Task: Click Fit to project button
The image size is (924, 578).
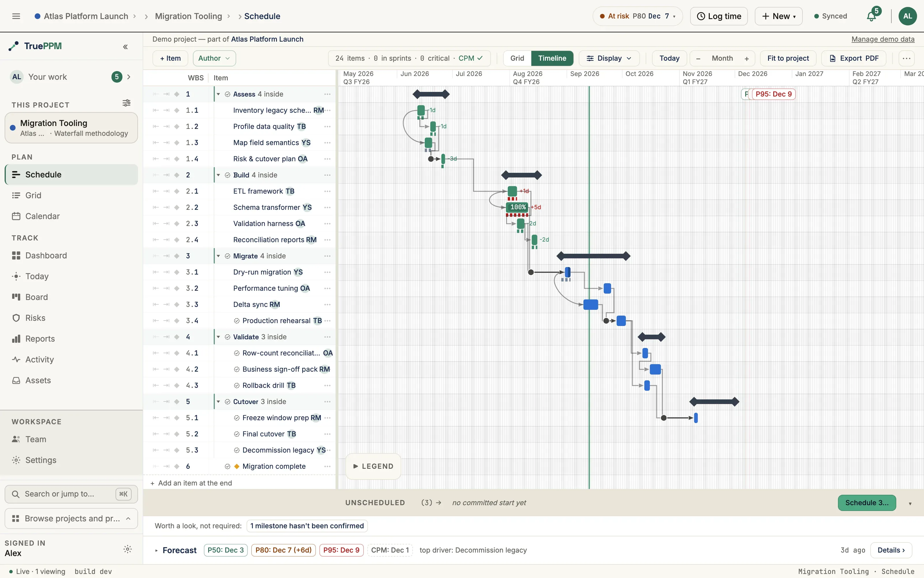Action: pos(788,58)
